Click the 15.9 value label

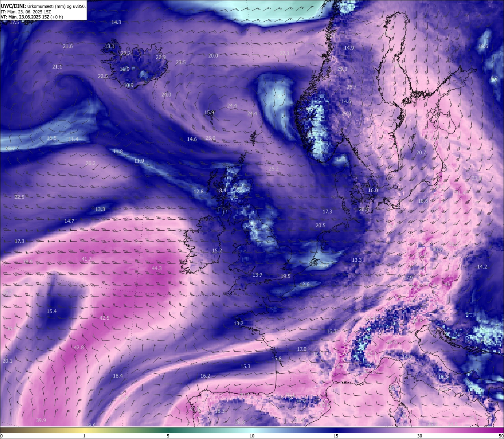[x=209, y=112]
